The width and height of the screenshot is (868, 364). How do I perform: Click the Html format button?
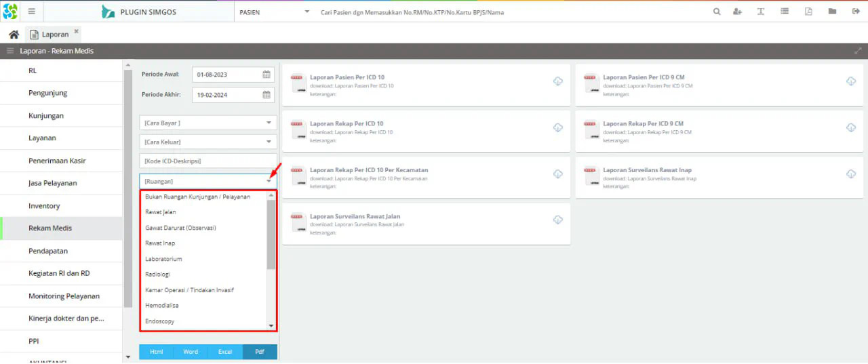coord(157,352)
